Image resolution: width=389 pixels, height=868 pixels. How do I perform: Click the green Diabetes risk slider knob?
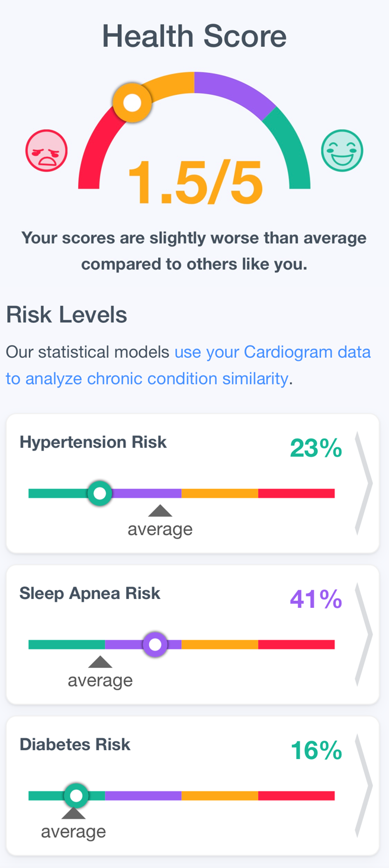76,796
